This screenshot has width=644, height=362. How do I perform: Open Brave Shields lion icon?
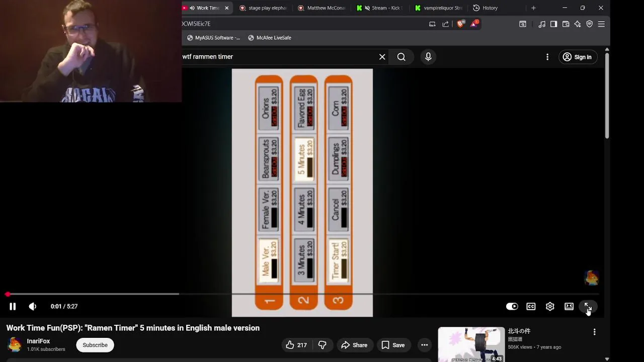click(x=460, y=24)
